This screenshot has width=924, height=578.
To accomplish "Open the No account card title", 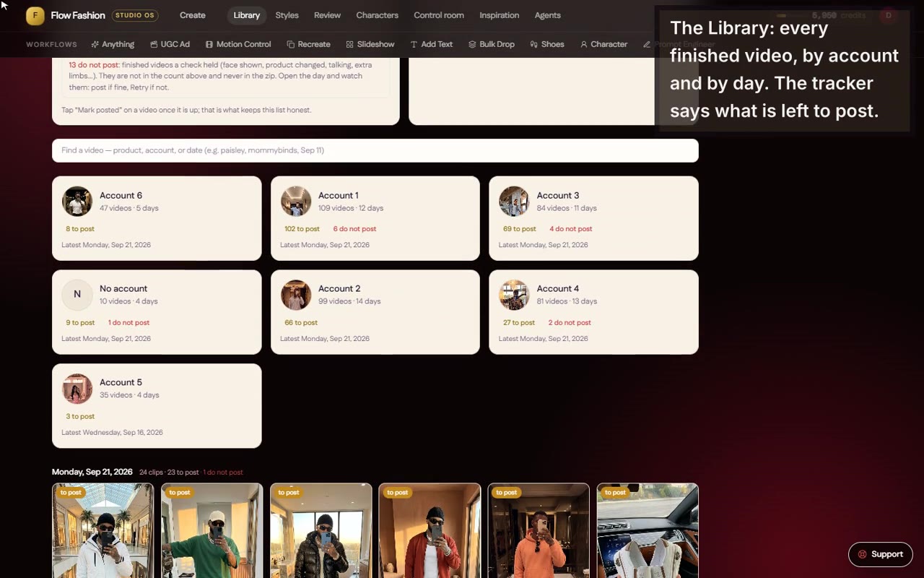I will [x=123, y=288].
